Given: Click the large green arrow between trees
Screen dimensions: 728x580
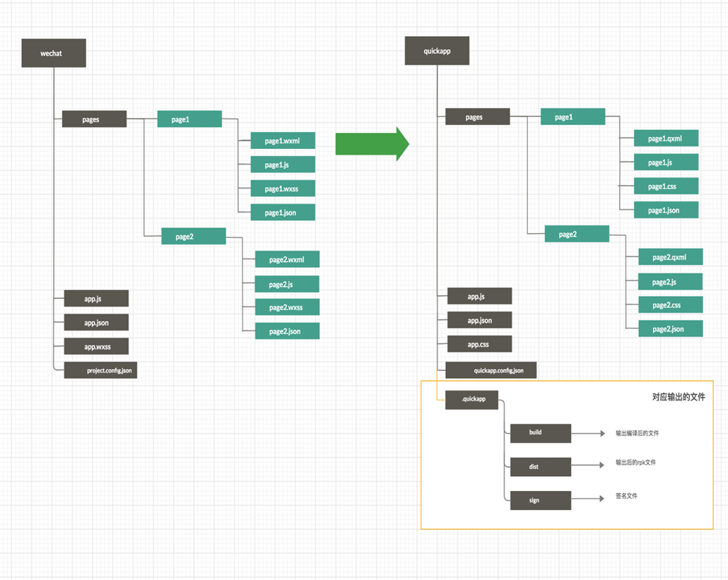Looking at the screenshot, I should pyautogui.click(x=372, y=144).
